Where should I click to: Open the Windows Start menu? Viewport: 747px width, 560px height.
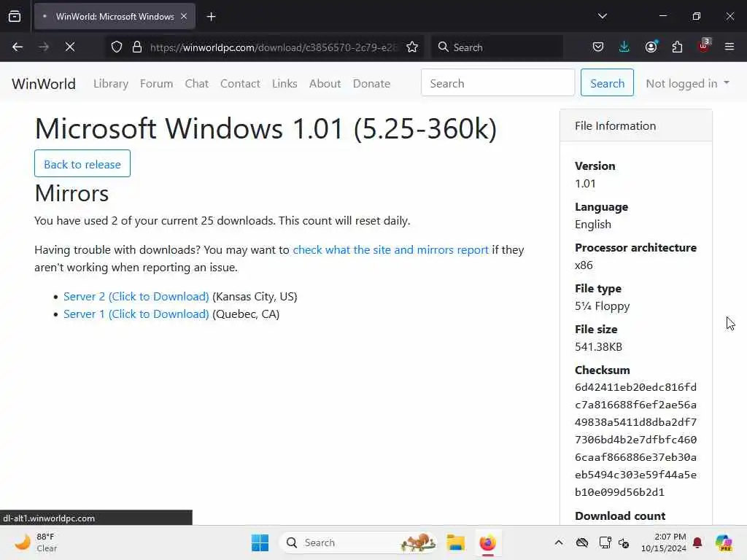(260, 542)
